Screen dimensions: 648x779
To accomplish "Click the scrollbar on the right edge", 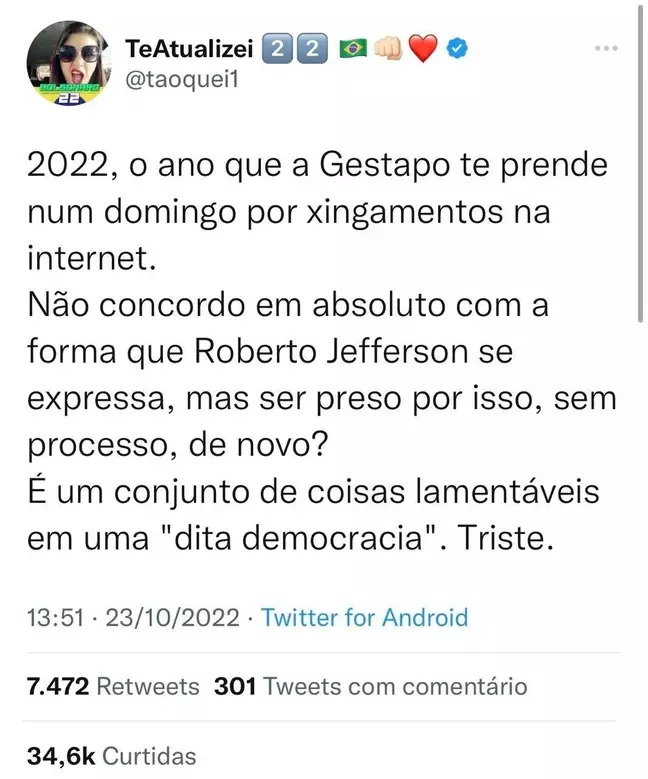I will point(641,160).
